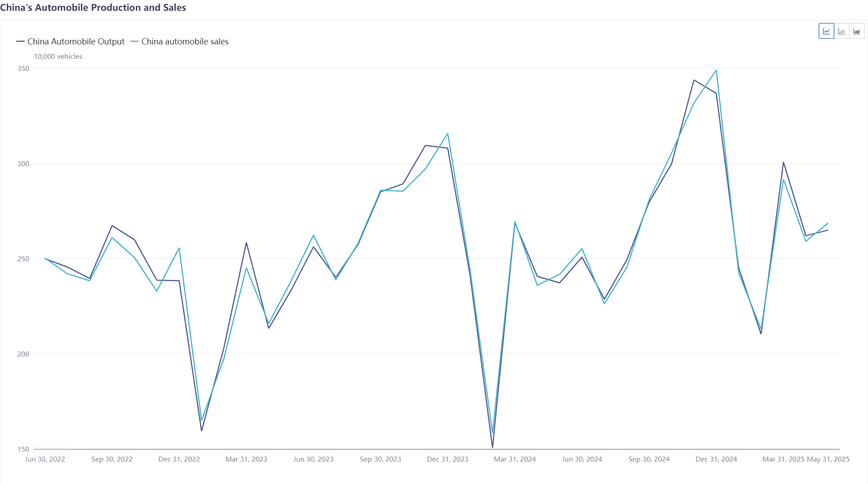The width and height of the screenshot is (868, 484).
Task: Select the Dec 31, 2023 x-axis date
Action: pyautogui.click(x=448, y=459)
